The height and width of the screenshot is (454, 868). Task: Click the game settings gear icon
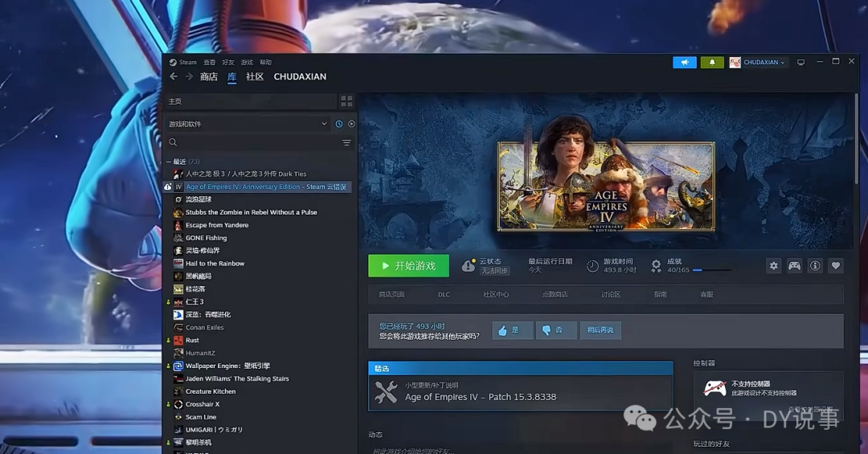[x=773, y=266]
